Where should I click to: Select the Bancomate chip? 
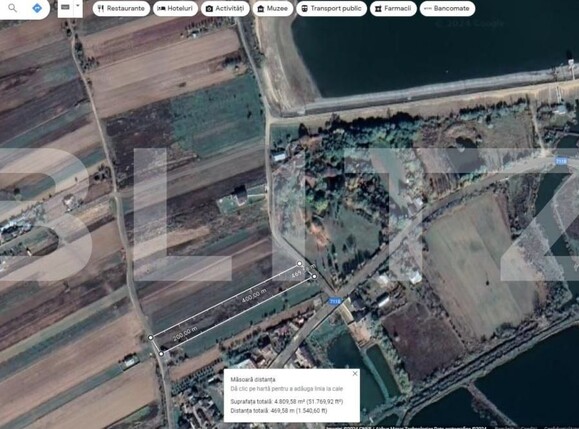tap(447, 8)
